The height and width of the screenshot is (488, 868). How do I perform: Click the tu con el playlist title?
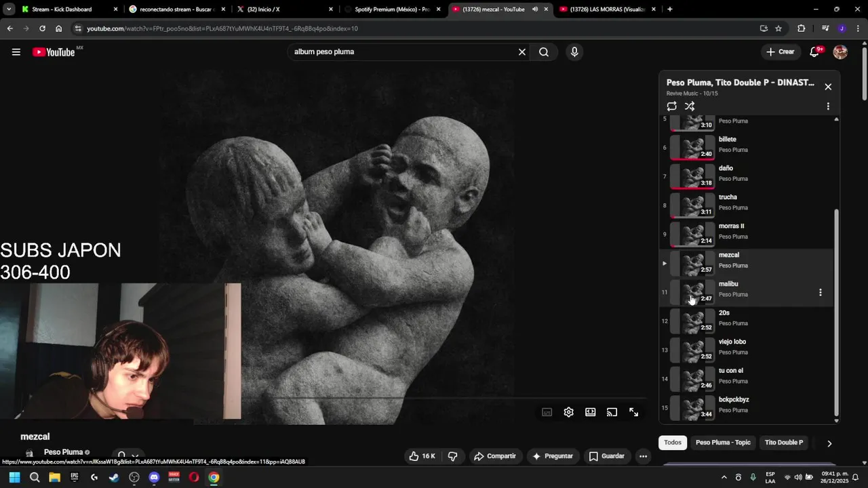coord(731,371)
